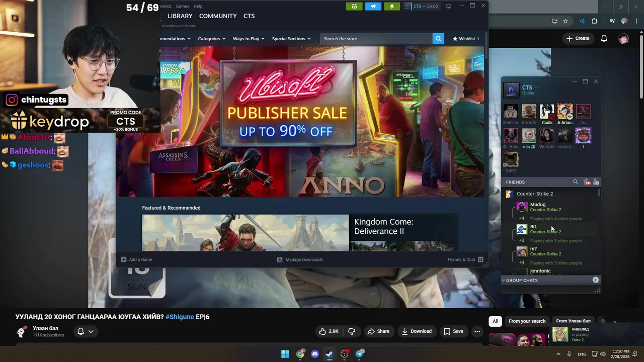
Task: Click the YouTube Create button
Action: tap(578, 38)
